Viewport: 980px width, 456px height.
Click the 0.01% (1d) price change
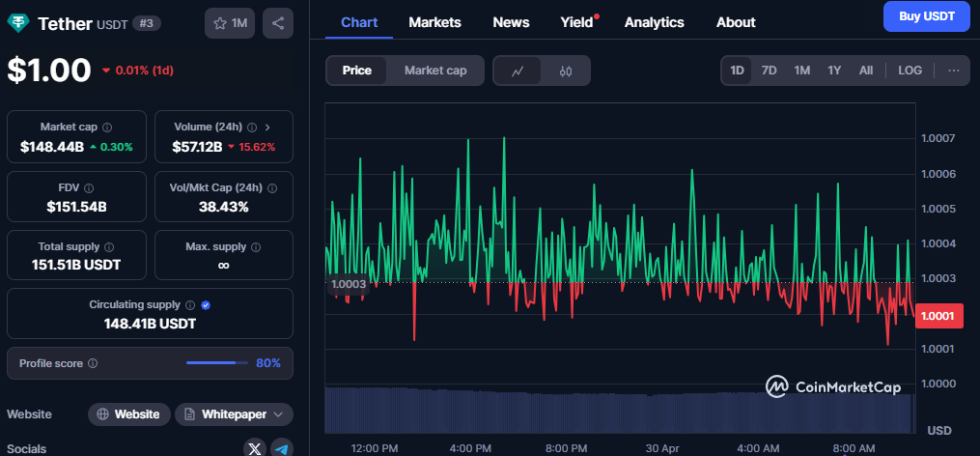pyautogui.click(x=137, y=71)
